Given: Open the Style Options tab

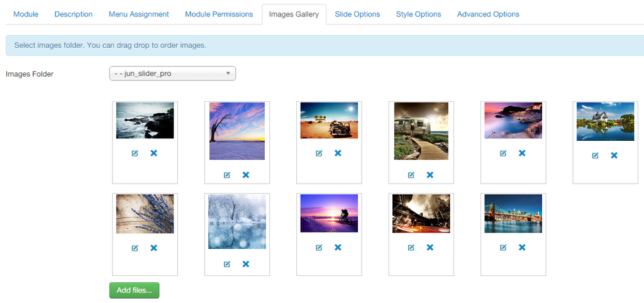Looking at the screenshot, I should pyautogui.click(x=418, y=14).
